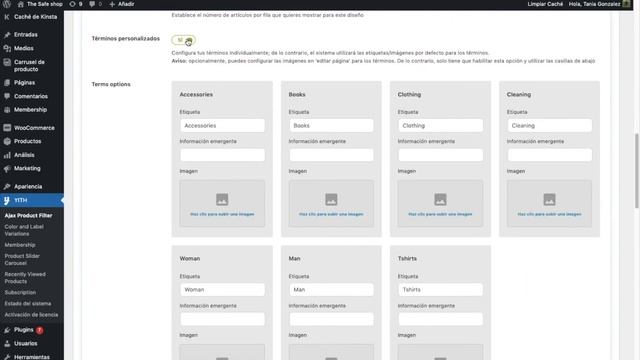Click the Tshirts Etiqueta field
The width and height of the screenshot is (640, 360).
tap(440, 290)
